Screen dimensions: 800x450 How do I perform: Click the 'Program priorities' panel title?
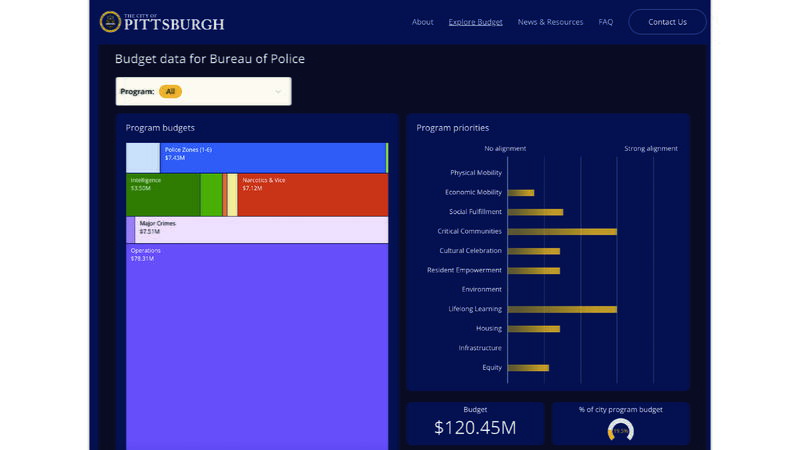tap(453, 128)
